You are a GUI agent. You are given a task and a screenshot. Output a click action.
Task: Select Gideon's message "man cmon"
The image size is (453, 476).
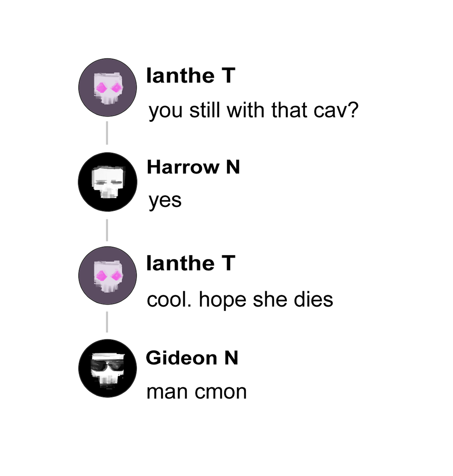coord(197,392)
